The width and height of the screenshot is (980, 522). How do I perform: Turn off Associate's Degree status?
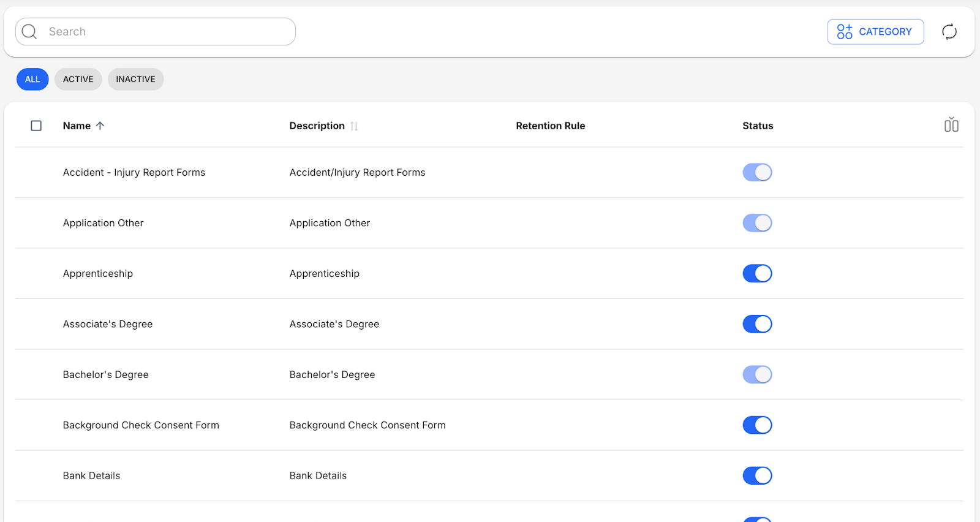pyautogui.click(x=757, y=324)
